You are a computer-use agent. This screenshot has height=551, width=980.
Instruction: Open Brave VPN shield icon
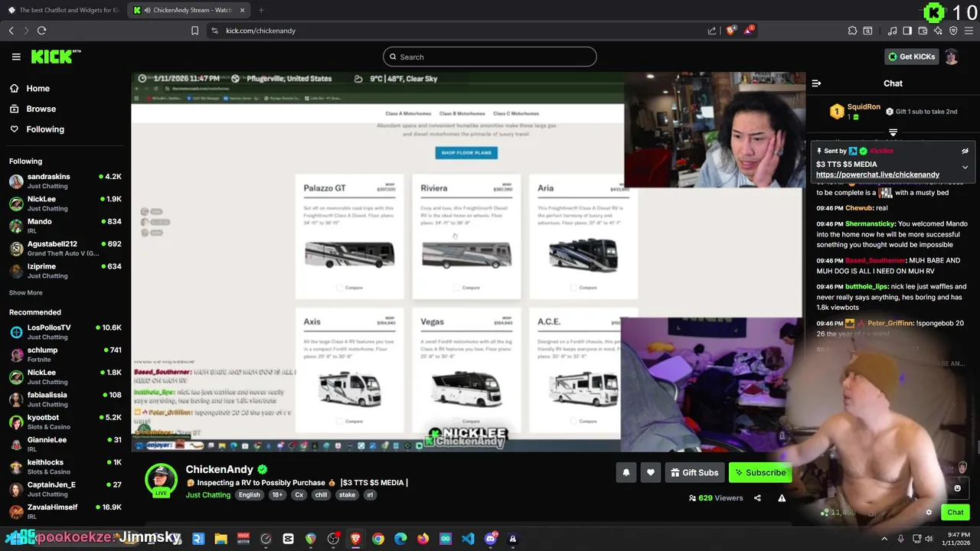click(x=953, y=31)
